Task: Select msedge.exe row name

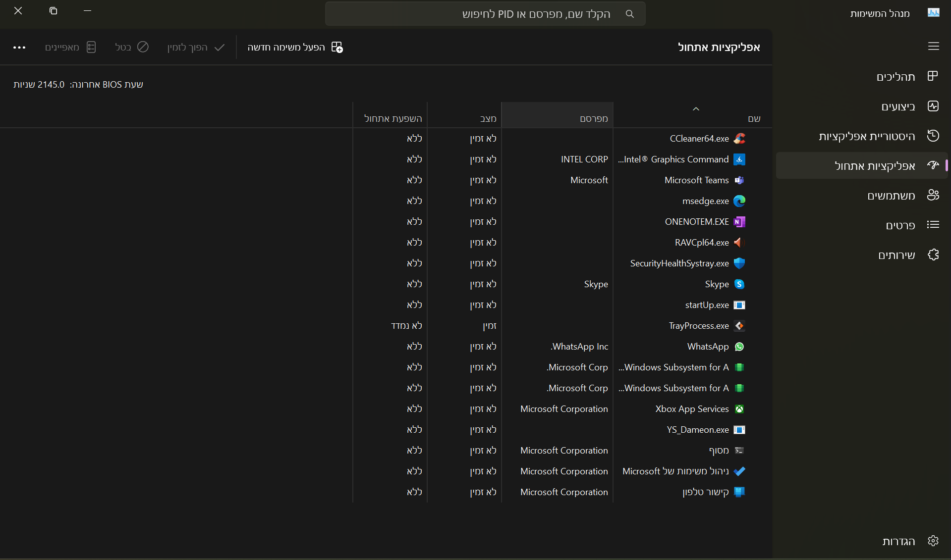Action: pos(706,201)
